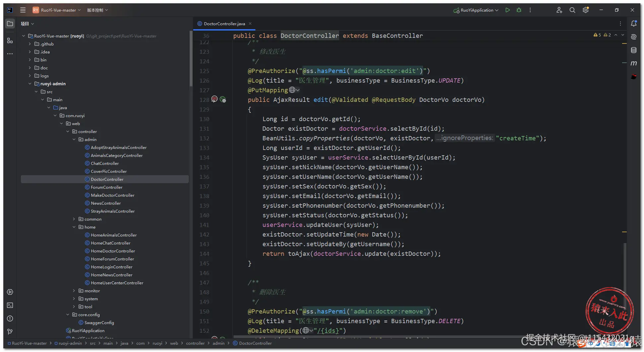This screenshot has width=644, height=352.
Task: Select MakeDoctorController in the tree
Action: click(112, 195)
